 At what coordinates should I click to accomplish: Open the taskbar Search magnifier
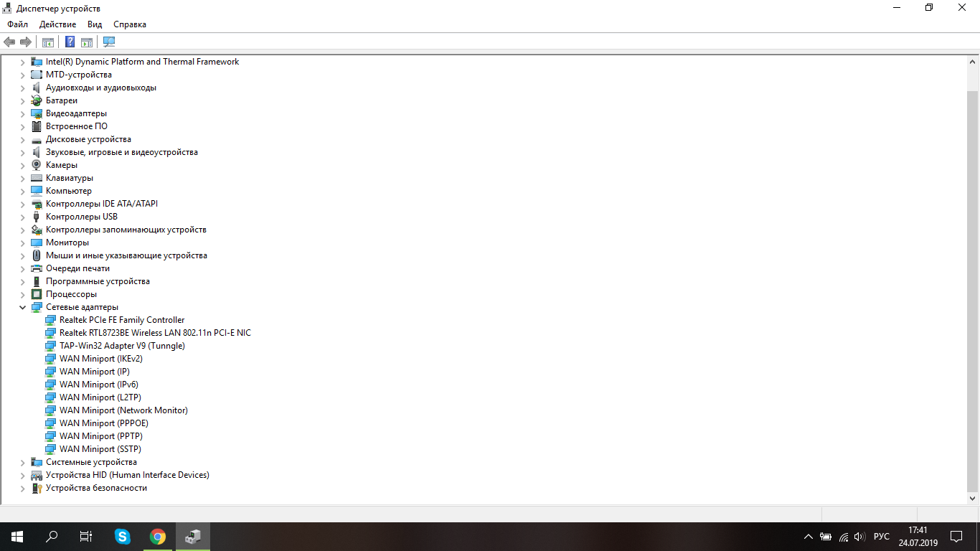click(x=52, y=536)
